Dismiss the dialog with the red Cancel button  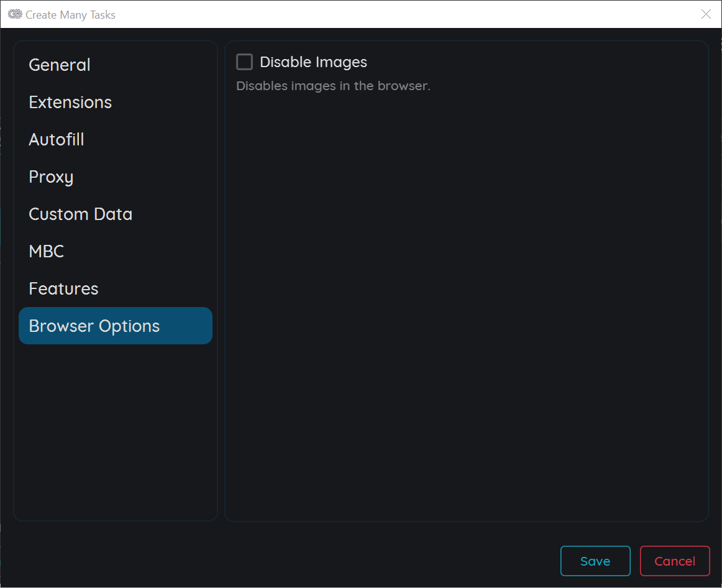coord(675,561)
